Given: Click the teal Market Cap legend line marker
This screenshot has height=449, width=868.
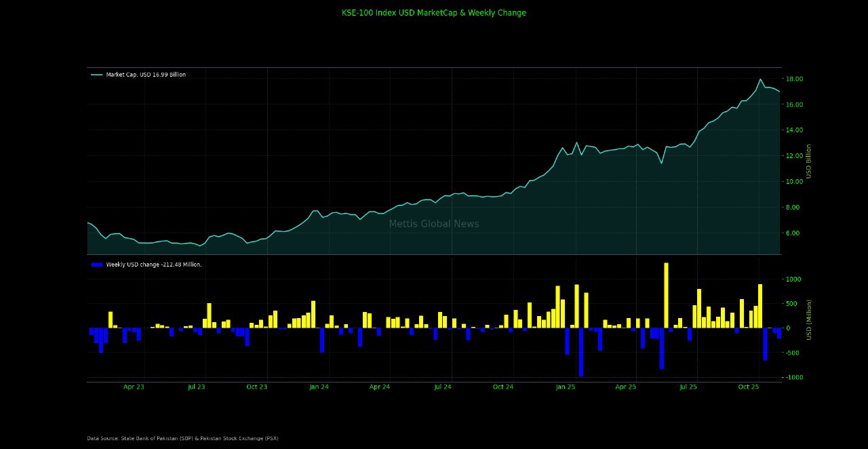Looking at the screenshot, I should coord(96,75).
